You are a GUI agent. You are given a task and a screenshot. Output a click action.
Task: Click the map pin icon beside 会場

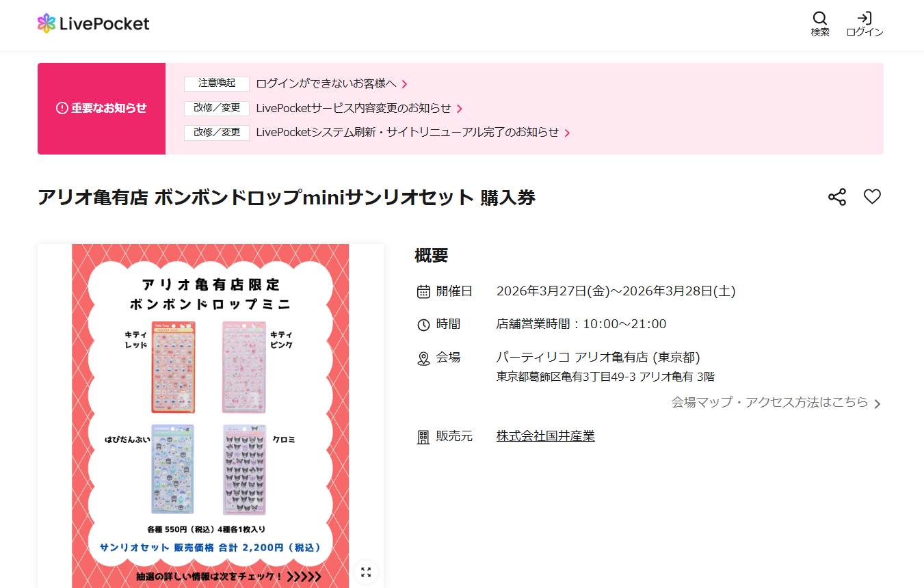(423, 358)
